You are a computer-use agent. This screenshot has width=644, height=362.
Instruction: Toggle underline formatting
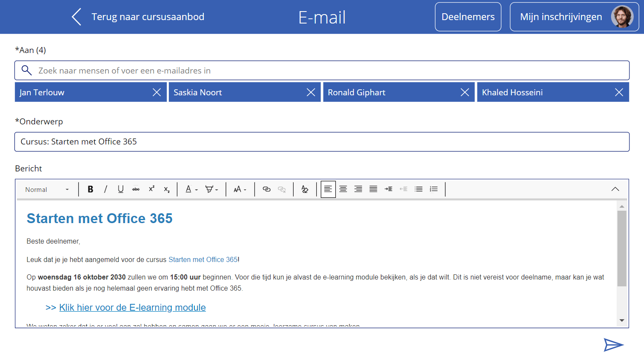pos(121,189)
